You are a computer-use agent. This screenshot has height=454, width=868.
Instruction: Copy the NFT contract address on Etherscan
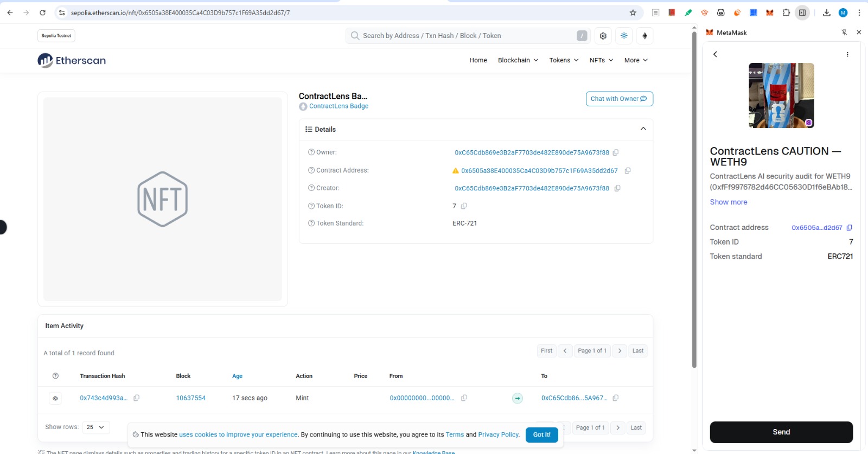pos(628,170)
